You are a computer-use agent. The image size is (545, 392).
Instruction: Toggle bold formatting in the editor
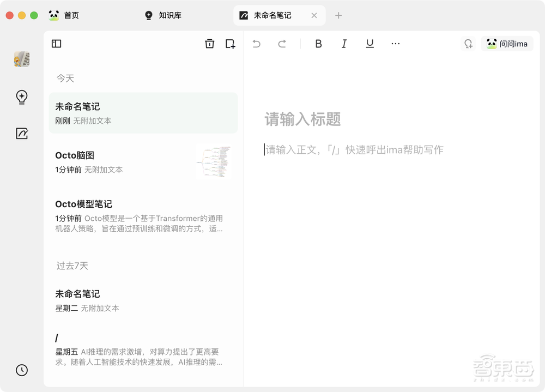click(319, 44)
